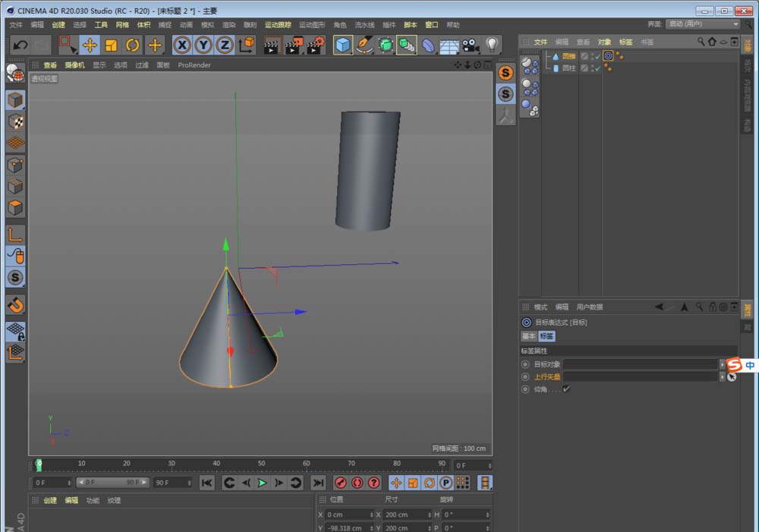
Task: Toggle visibility dot of the 圆锥 object
Action: pyautogui.click(x=593, y=54)
